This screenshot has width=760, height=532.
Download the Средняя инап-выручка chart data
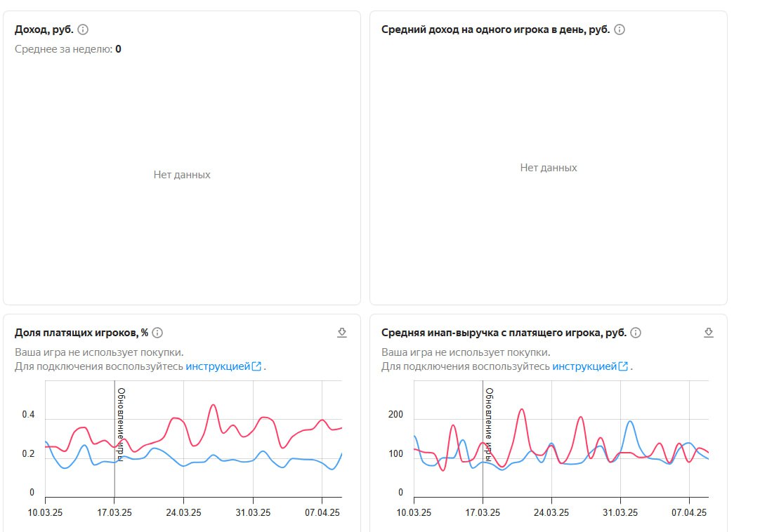(x=709, y=333)
